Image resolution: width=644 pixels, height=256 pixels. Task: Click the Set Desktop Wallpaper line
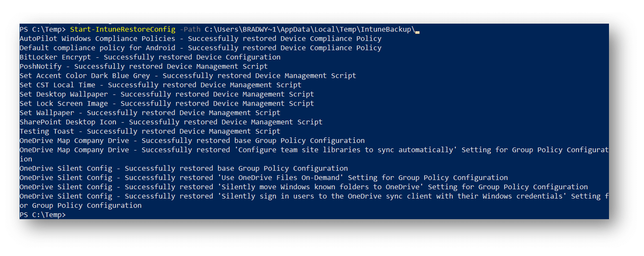coord(167,94)
